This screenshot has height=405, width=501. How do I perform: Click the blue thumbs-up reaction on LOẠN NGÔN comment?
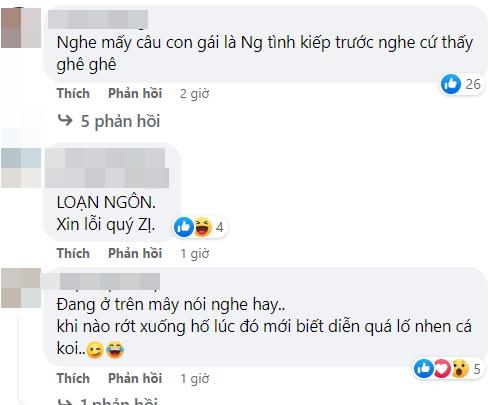pyautogui.click(x=184, y=227)
